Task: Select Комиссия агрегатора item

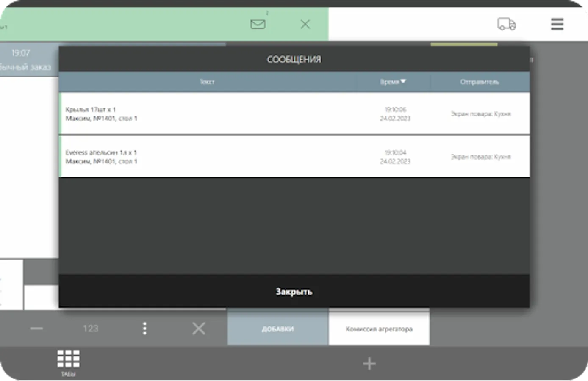Action: click(379, 329)
